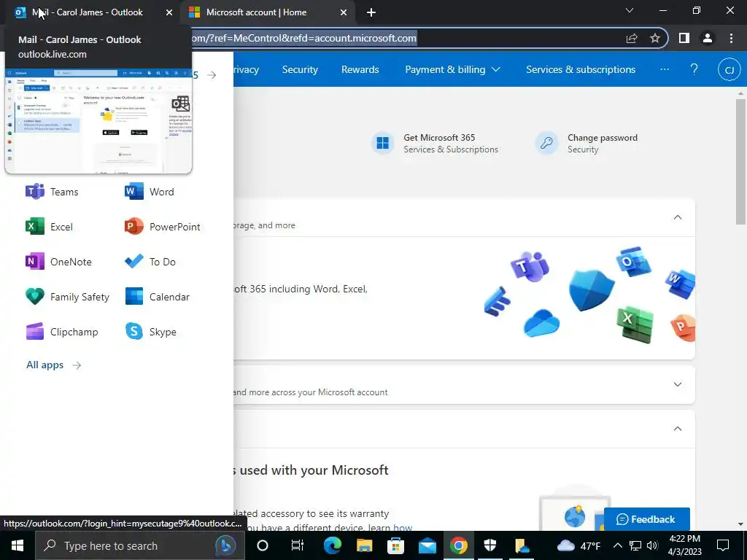The width and height of the screenshot is (747, 560).
Task: Show hidden system tray icons
Action: pyautogui.click(x=617, y=545)
